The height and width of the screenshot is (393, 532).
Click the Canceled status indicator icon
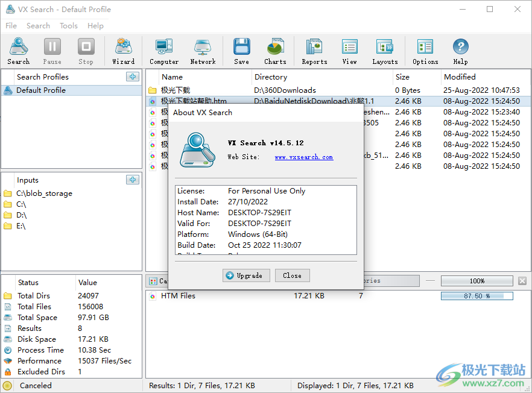click(x=7, y=386)
